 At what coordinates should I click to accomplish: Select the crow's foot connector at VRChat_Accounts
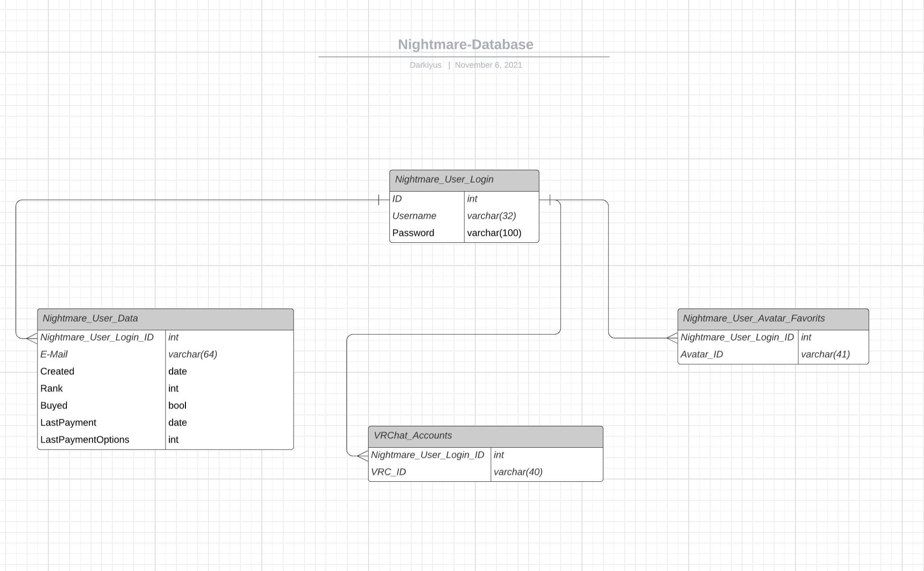362,456
